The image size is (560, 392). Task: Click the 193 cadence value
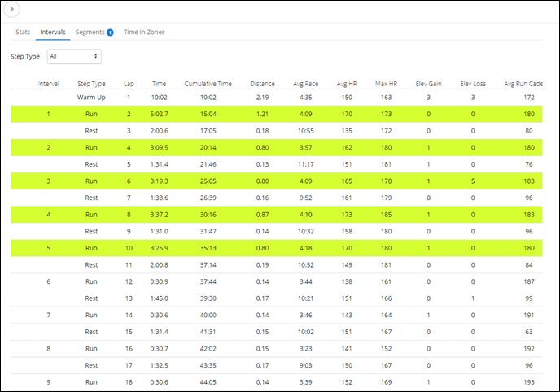point(529,382)
